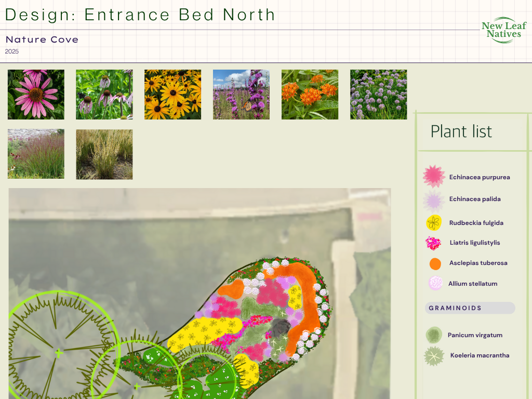Screen dimensions: 532x399
Task: Open the tan June grass photo thumbnail
Action: (x=104, y=154)
